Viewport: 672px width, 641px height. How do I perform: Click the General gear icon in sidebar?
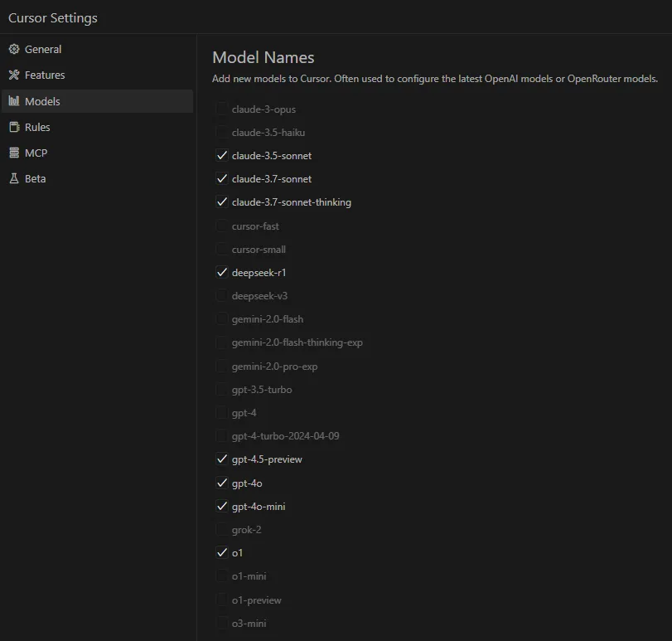(x=13, y=50)
